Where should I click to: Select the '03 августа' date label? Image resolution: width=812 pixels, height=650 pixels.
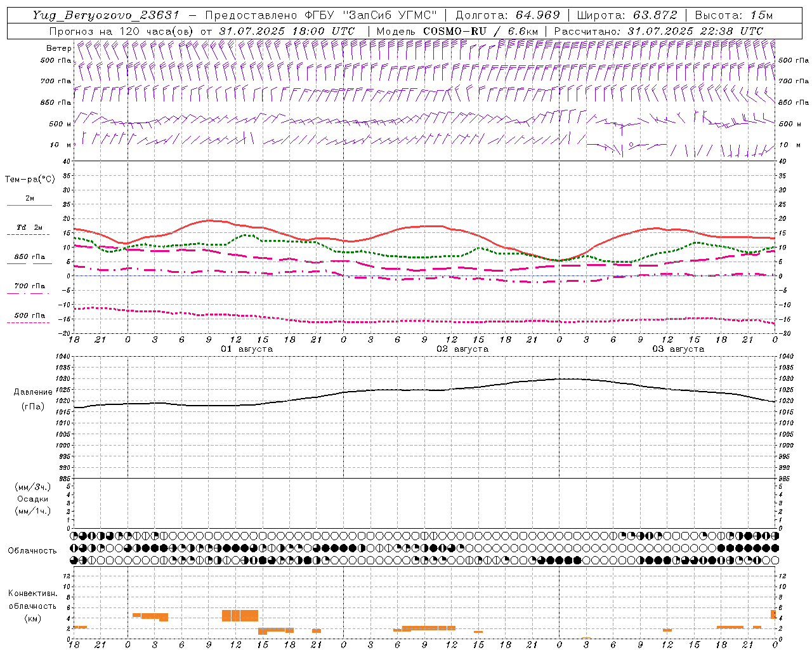[678, 349]
